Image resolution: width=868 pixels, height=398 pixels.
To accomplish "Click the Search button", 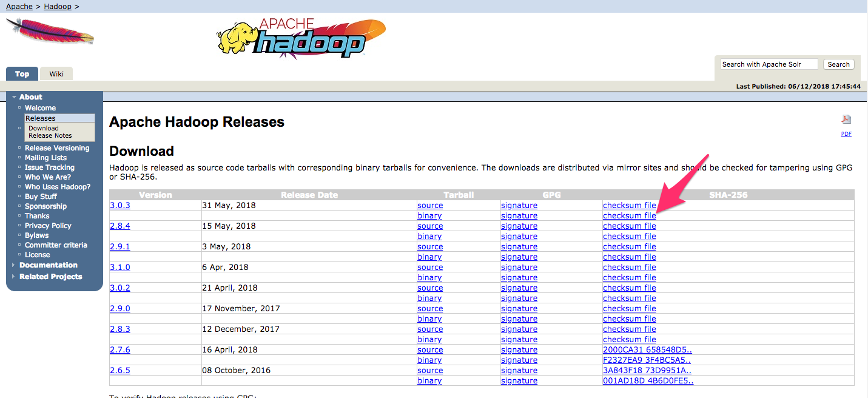I will point(838,64).
